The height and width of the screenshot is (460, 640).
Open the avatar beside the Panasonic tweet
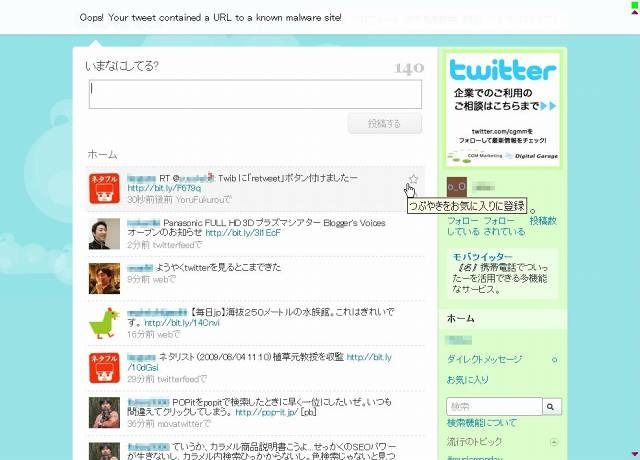104,233
